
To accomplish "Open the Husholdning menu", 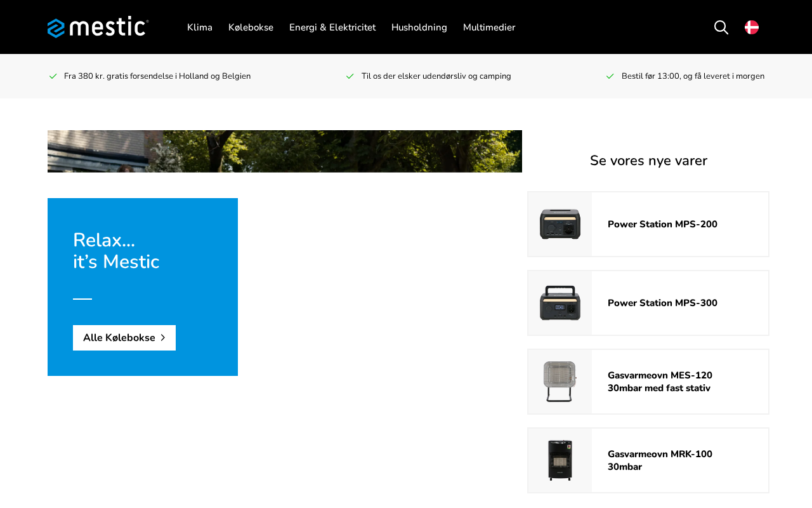I will [419, 27].
